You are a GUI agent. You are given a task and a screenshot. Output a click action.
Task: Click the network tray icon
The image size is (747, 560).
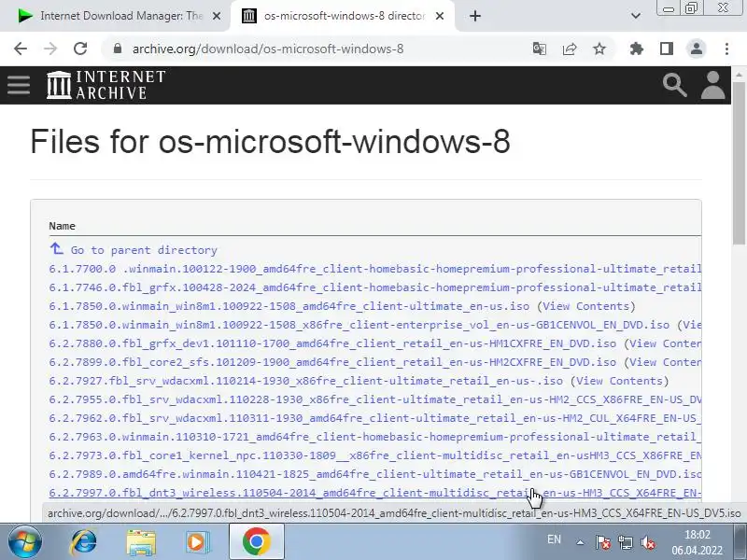tap(626, 542)
